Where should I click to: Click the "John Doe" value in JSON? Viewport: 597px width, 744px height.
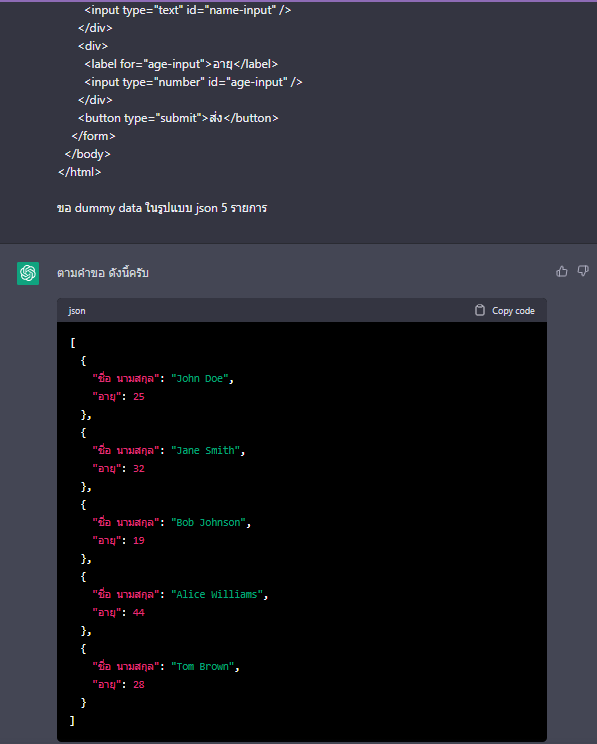click(200, 378)
